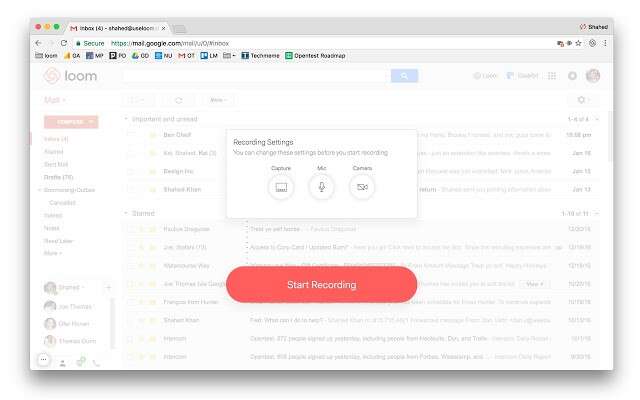640x400 pixels.
Task: Tick the checkbox for Design Inc email
Action: 130,171
